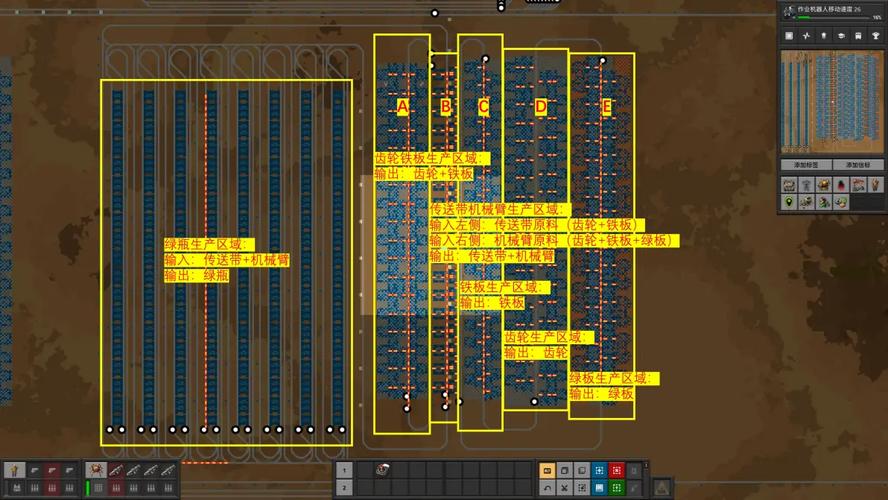Select the third rocket launcher slot

point(151,470)
